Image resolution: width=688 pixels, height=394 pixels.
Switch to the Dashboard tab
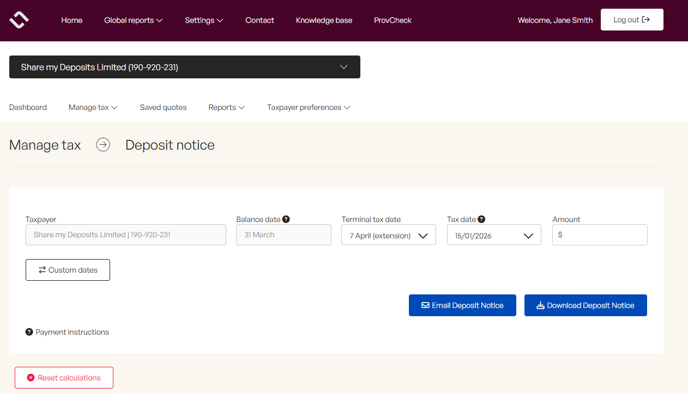pos(28,107)
